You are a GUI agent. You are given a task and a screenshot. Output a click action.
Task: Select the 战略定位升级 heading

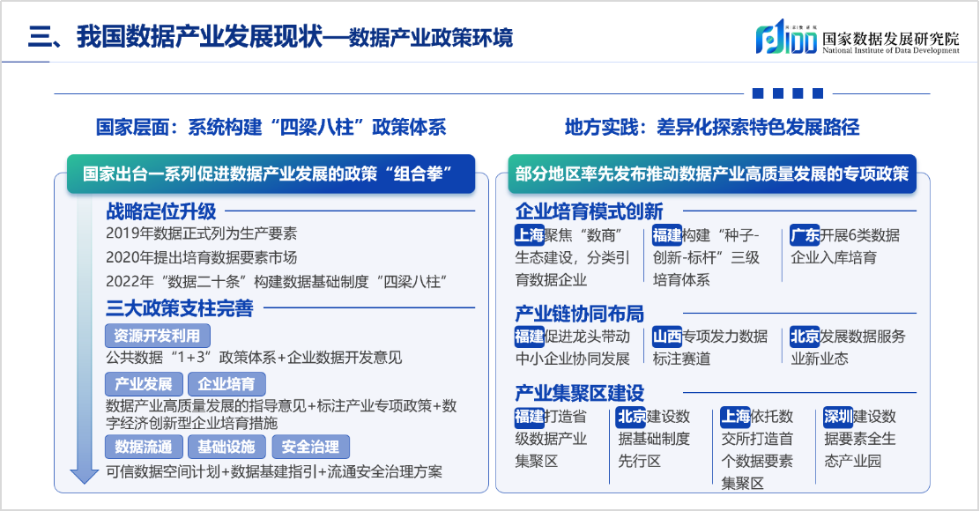click(160, 211)
